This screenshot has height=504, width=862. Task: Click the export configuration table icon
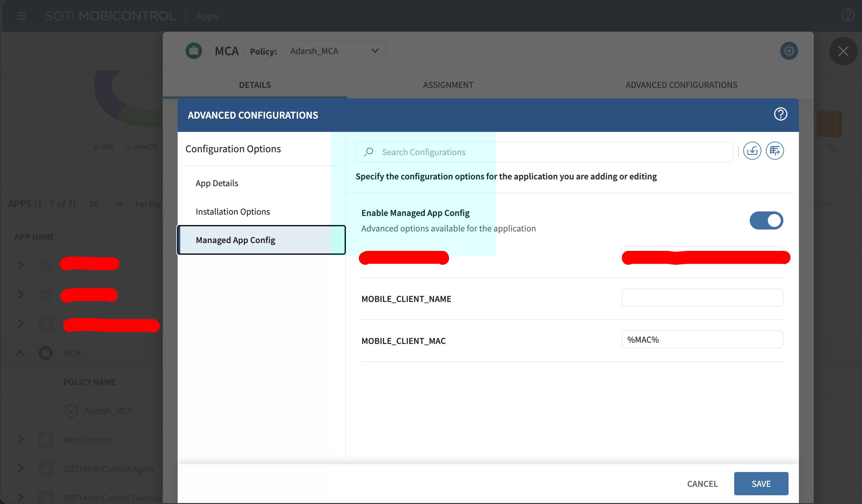coord(774,151)
